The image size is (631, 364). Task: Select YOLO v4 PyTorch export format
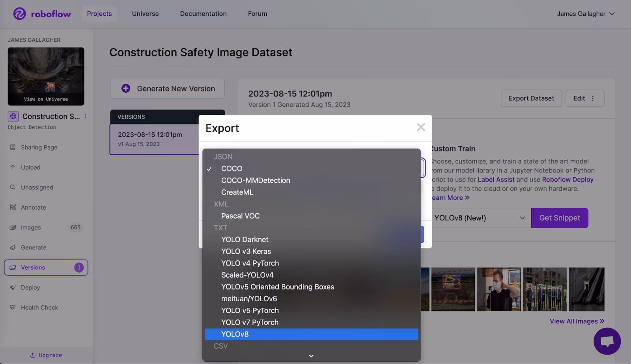point(312,263)
